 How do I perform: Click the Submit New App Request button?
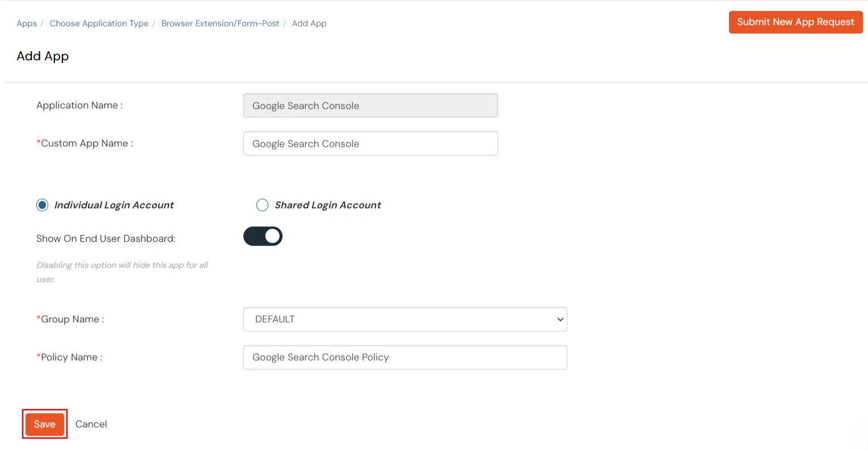[x=795, y=22]
